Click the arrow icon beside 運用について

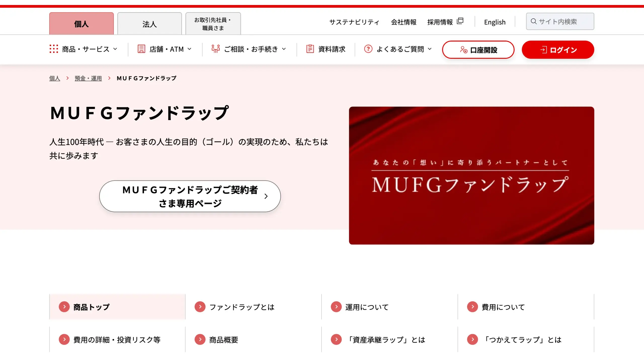tap(336, 307)
